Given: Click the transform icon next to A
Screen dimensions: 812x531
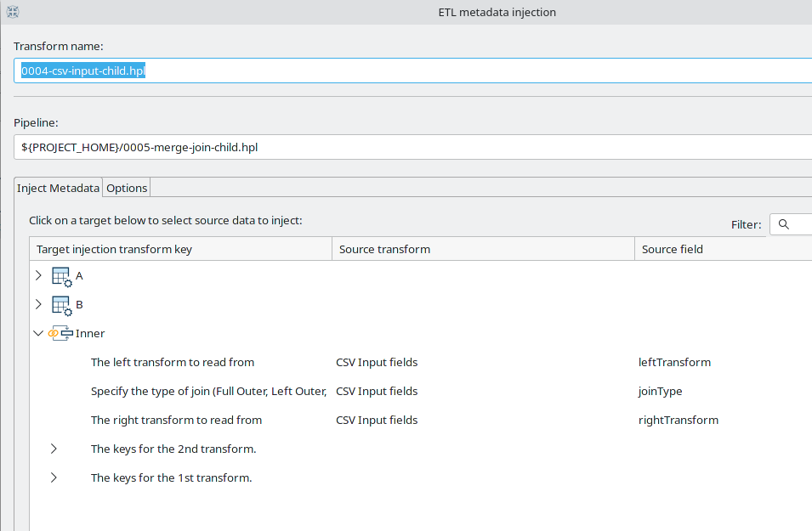Looking at the screenshot, I should [62, 275].
